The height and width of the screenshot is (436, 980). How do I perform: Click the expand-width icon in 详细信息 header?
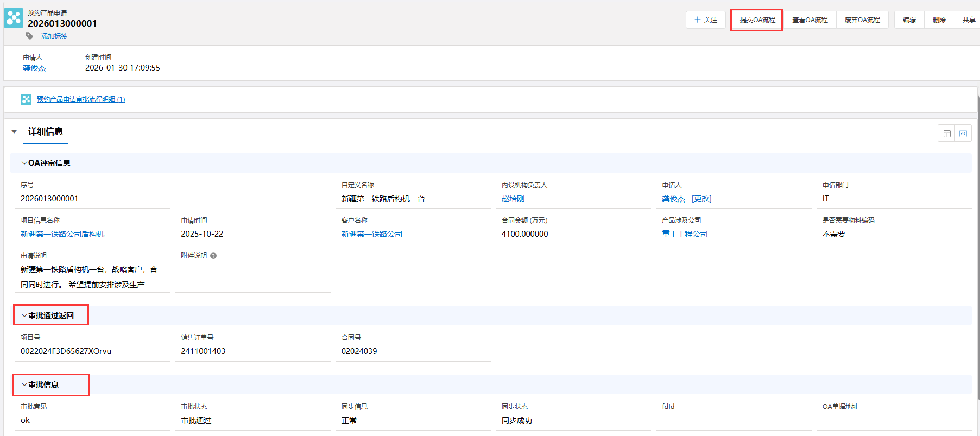(x=963, y=134)
